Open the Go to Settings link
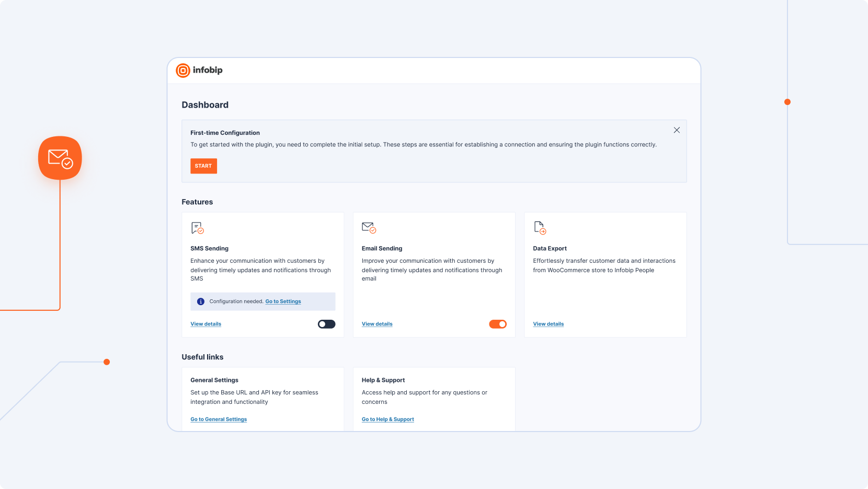 283,301
